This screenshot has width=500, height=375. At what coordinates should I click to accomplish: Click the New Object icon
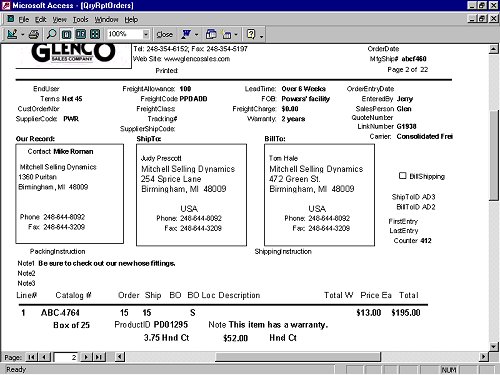point(227,34)
